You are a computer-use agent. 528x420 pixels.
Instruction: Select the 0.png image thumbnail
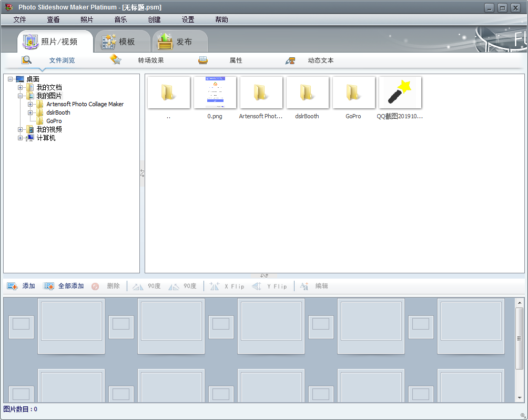(x=215, y=93)
